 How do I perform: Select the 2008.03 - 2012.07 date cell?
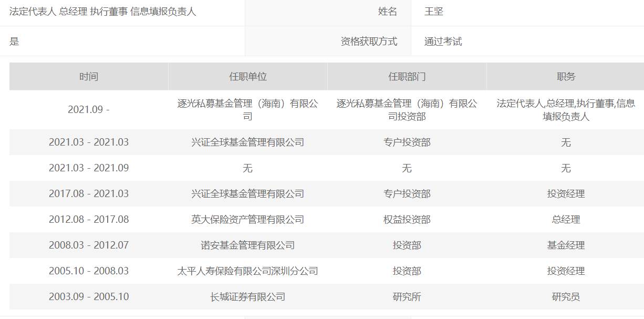pos(89,245)
